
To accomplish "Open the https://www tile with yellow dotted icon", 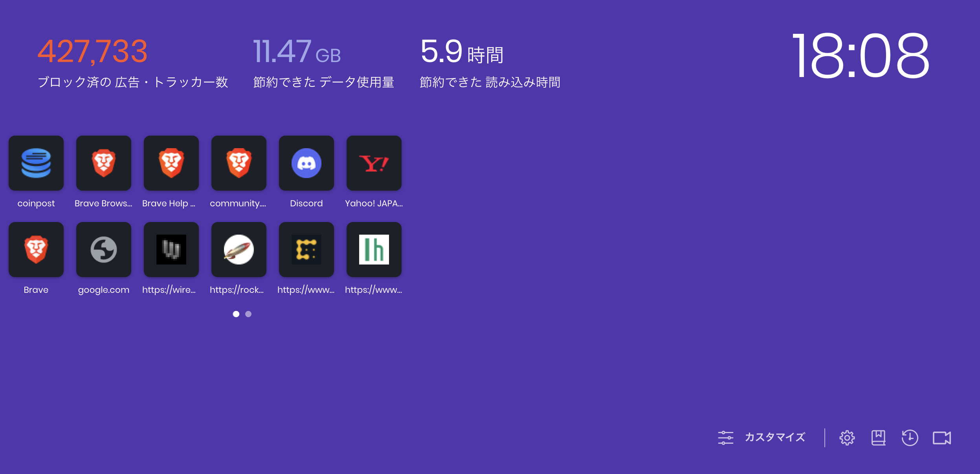I will pyautogui.click(x=306, y=250).
